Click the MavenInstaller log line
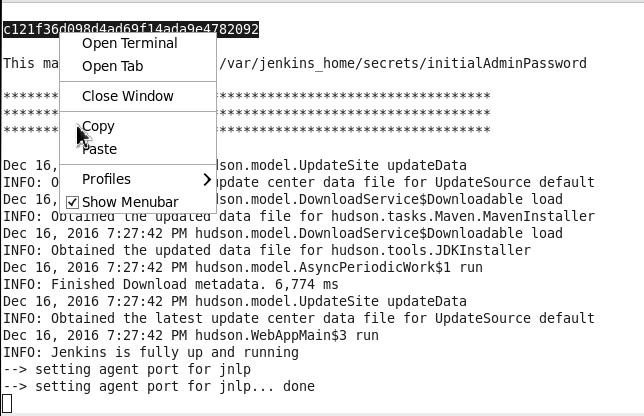Image resolution: width=644 pixels, height=416 pixels. [299, 216]
